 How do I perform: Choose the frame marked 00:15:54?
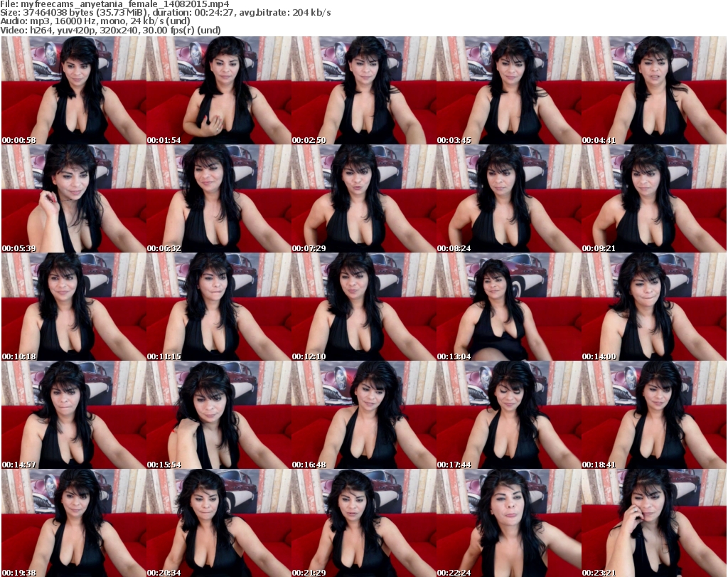(219, 415)
